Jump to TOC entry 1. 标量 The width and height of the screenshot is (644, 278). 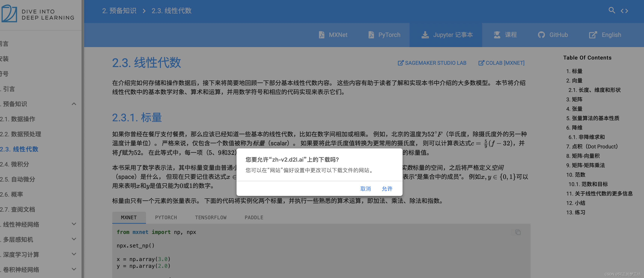[x=574, y=71]
